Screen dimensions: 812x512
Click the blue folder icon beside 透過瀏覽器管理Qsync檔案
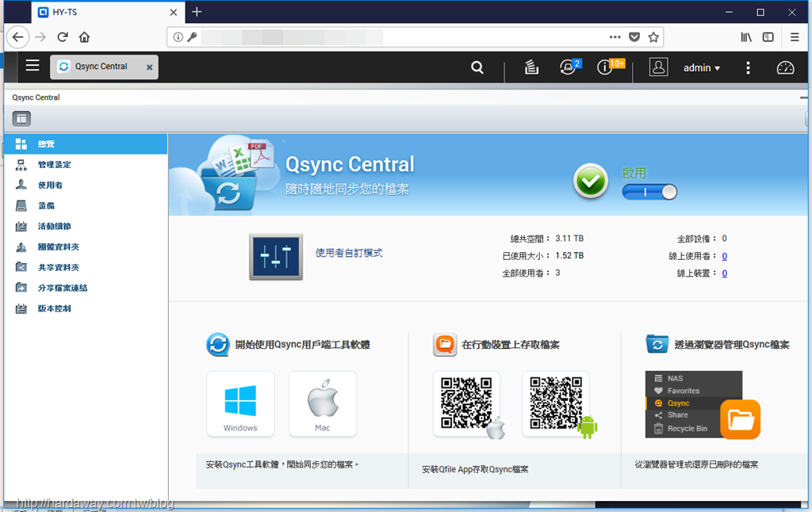[x=657, y=344]
